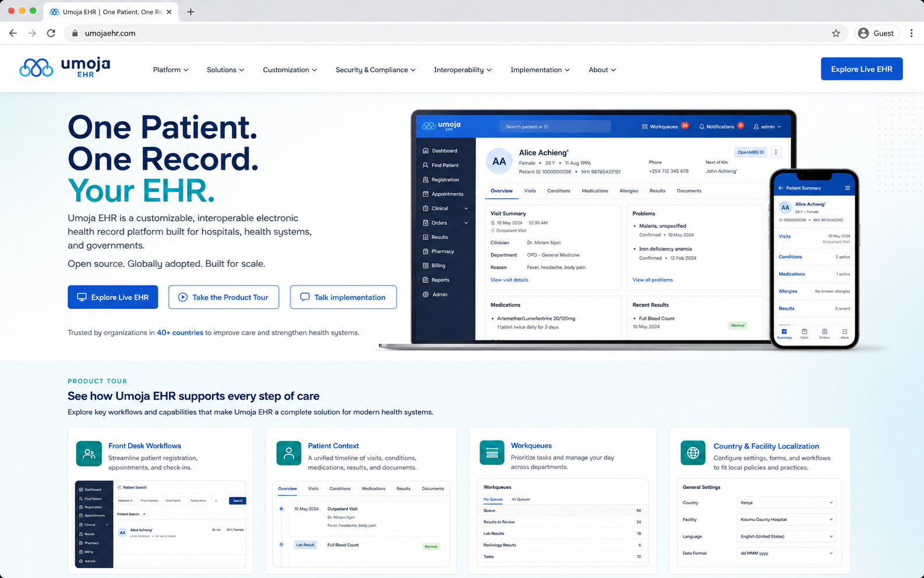
Task: Open a new browser tab with the plus icon
Action: (191, 12)
